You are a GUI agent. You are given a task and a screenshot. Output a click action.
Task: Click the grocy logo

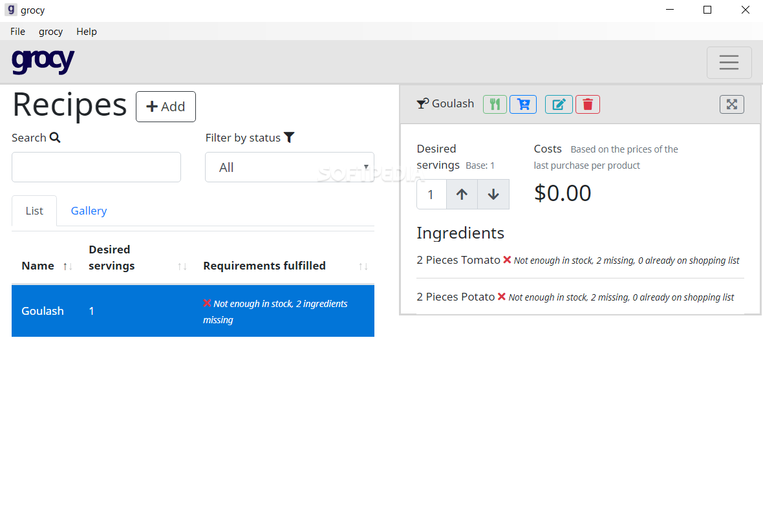[43, 61]
